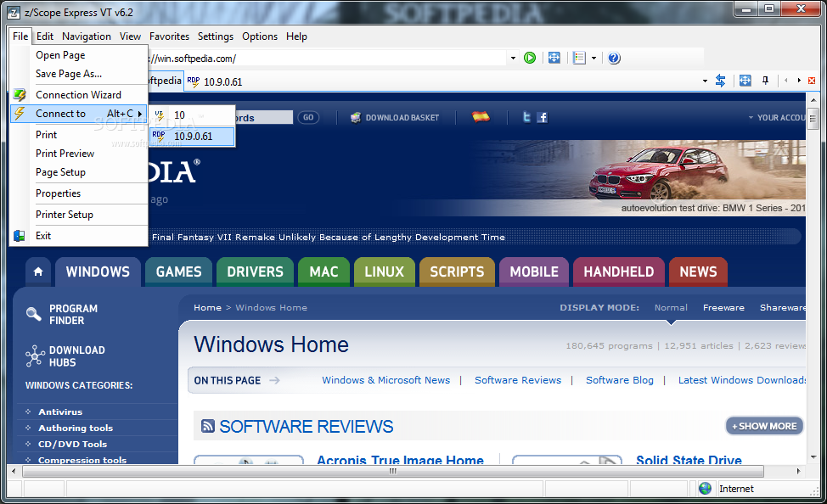Choose the 10 VT connection in submenu
827x504 pixels.
(192, 115)
